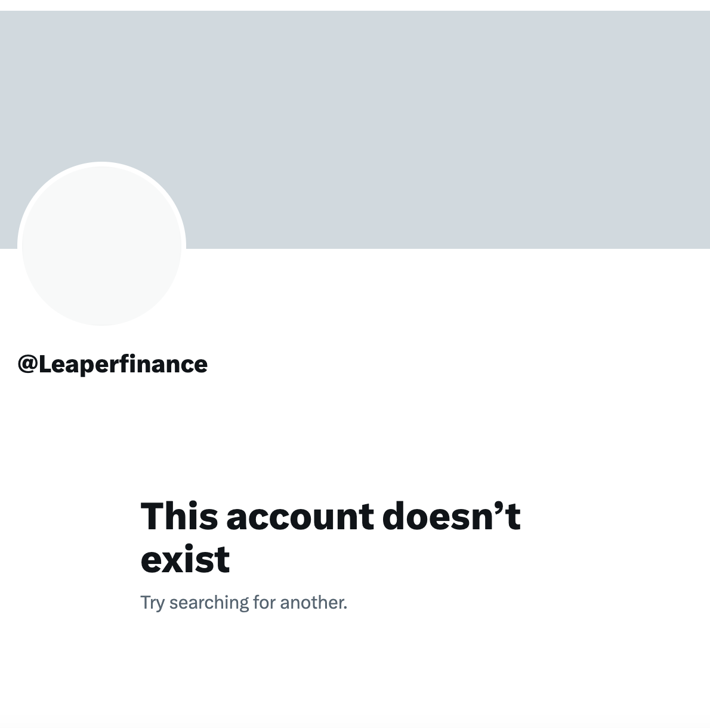Screen dimensions: 710x728
Task: Click avatar area below the gray banner
Action: (101, 286)
